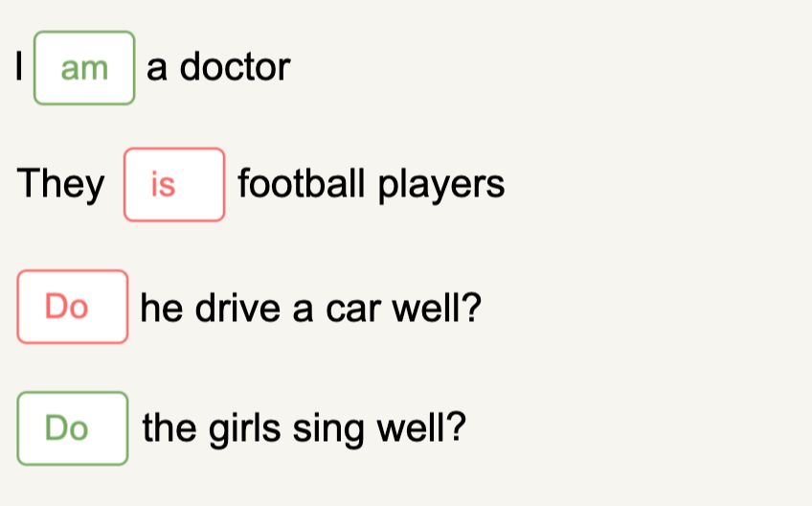Image resolution: width=812 pixels, height=506 pixels.
Task: Select the red "is" answer box
Action: pyautogui.click(x=174, y=184)
